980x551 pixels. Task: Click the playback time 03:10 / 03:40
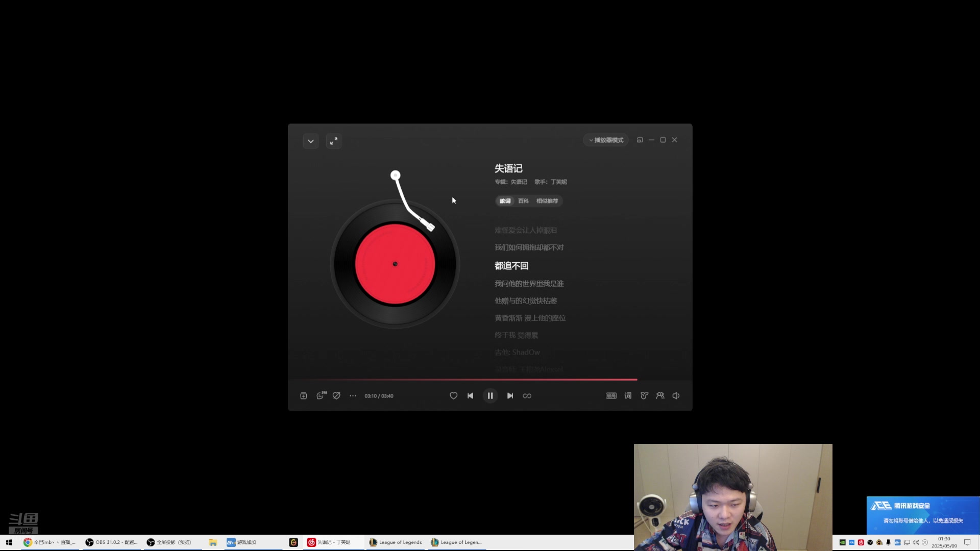tap(379, 396)
